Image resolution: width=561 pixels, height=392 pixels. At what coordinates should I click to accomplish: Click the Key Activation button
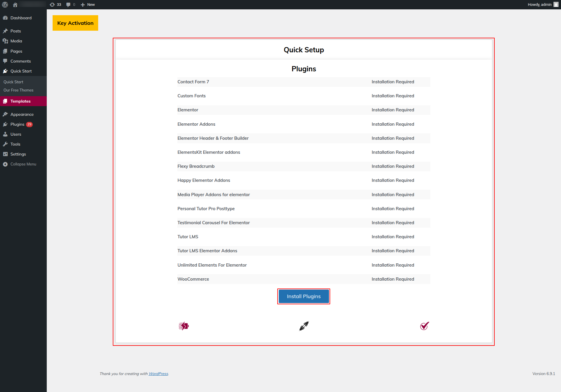click(75, 23)
